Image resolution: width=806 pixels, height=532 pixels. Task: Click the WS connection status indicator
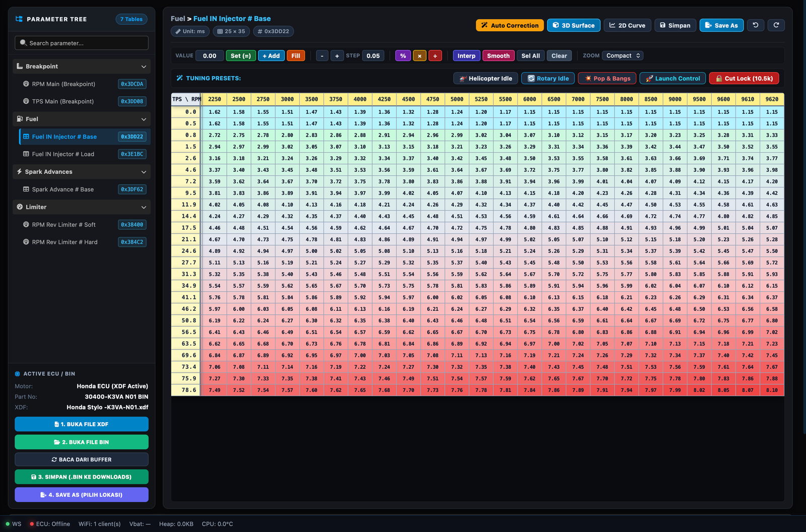click(14, 524)
